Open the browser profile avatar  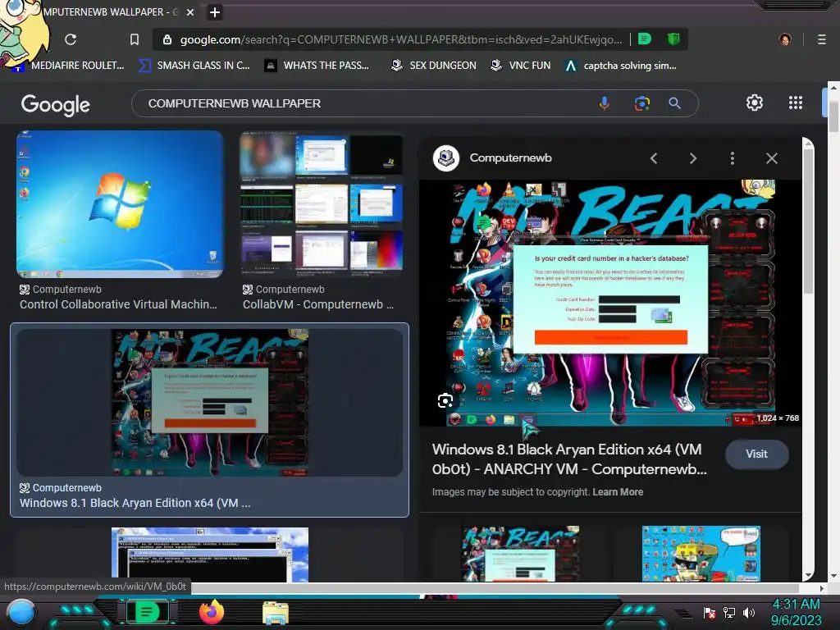(x=785, y=39)
